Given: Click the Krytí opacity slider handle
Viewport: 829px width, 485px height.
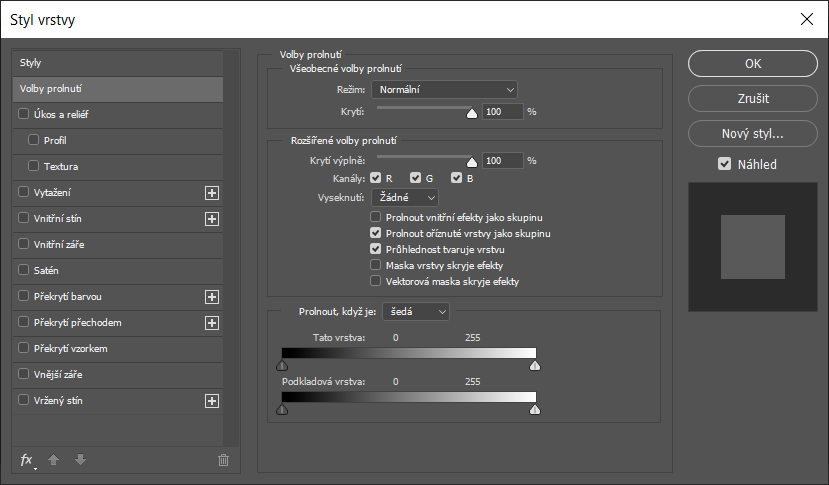Looking at the screenshot, I should (472, 113).
